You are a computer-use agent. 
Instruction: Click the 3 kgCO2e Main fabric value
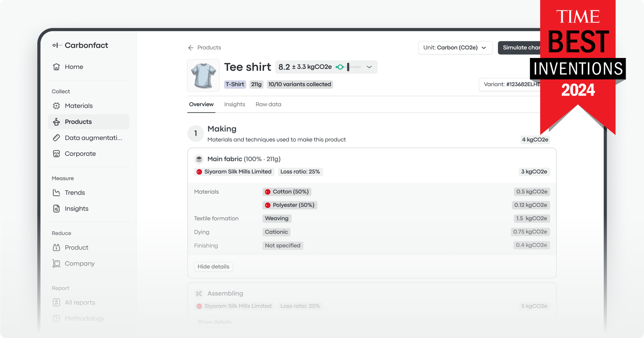(534, 172)
